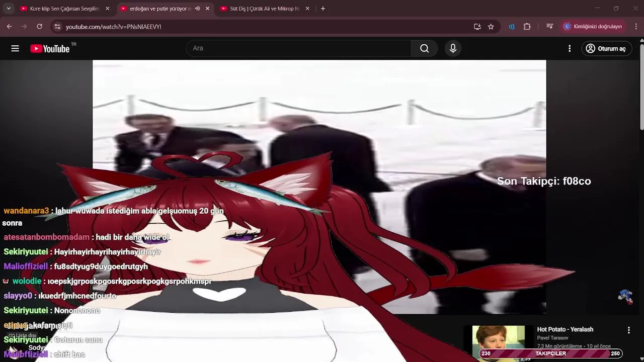Image resolution: width=644 pixels, height=362 pixels.
Task: Click the Oturum aç sign-in button
Action: (606, 48)
